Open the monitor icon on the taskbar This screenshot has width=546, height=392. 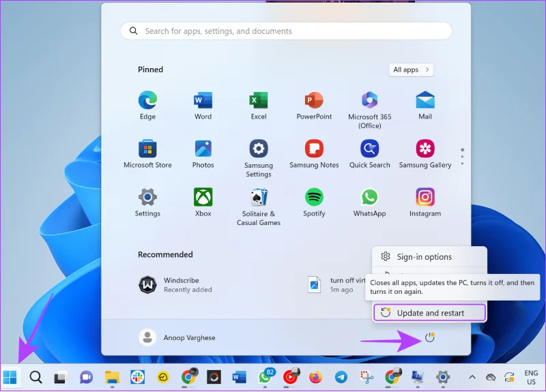pyautogui.click(x=418, y=377)
